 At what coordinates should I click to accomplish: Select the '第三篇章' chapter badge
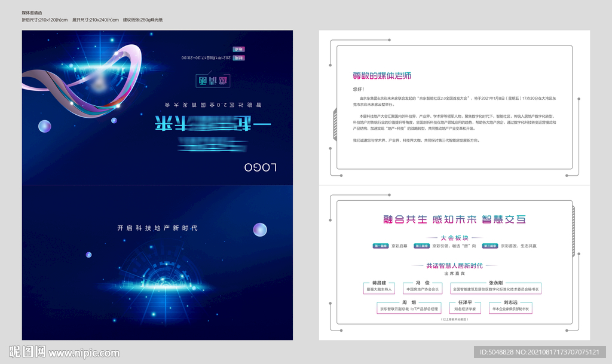pos(490,246)
